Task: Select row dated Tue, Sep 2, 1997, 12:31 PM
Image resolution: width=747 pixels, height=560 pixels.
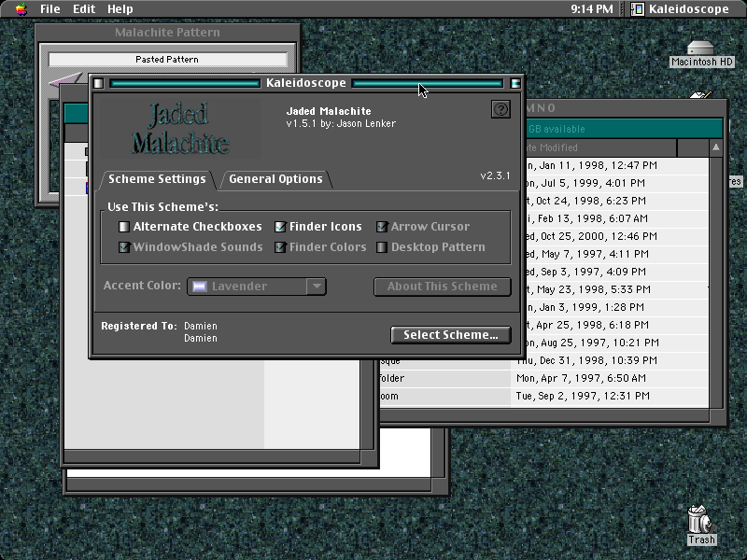Action: click(544, 396)
